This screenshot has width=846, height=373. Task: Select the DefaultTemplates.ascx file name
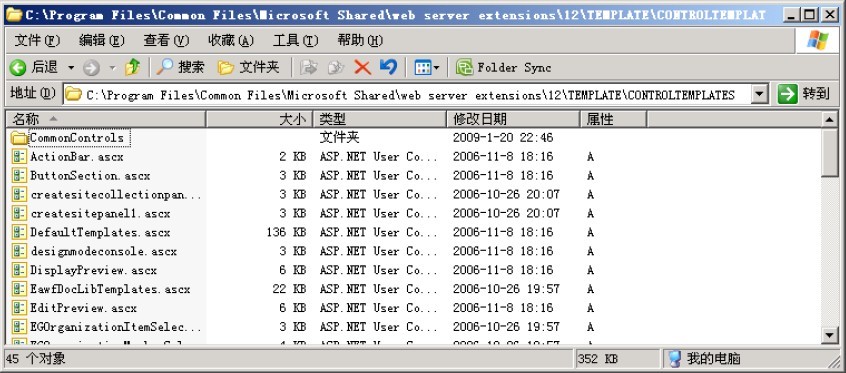click(100, 233)
